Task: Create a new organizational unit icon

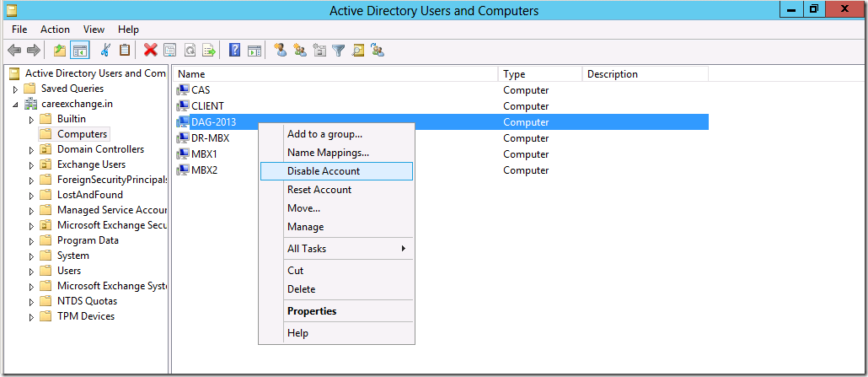Action: pos(319,51)
